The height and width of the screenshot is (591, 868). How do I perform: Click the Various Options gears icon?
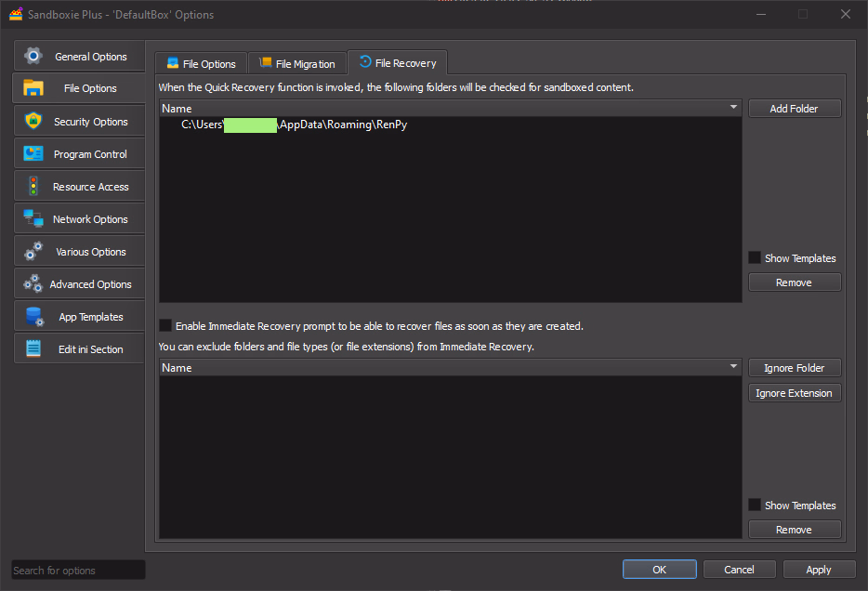pyautogui.click(x=33, y=251)
